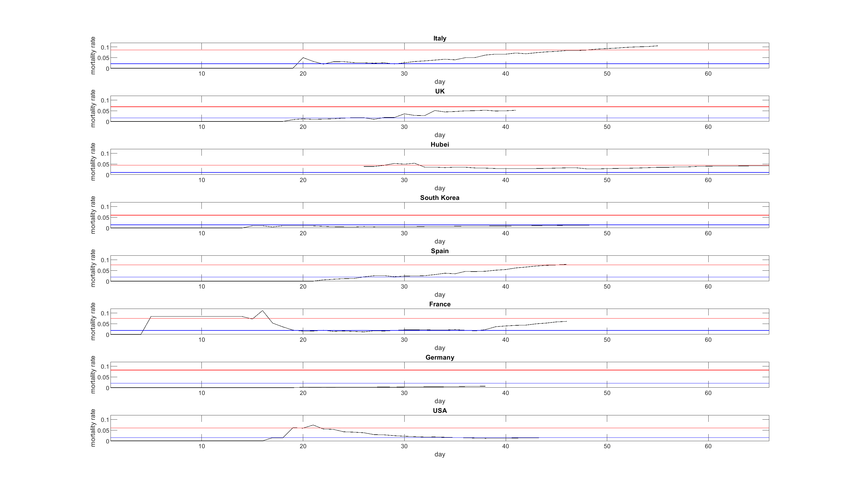850x504 pixels.
Task: Select the day label beneath the Hubei plot
Action: (439, 188)
